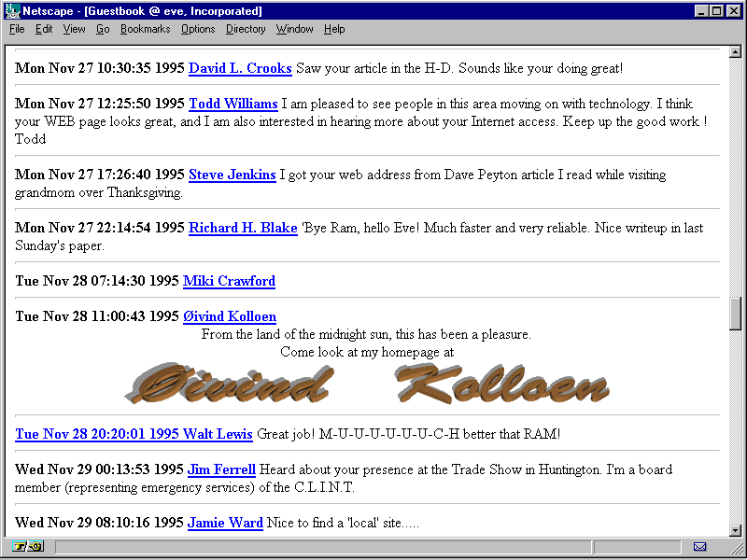Open the Window menu
Viewport: 747px width, 560px height.
(294, 29)
